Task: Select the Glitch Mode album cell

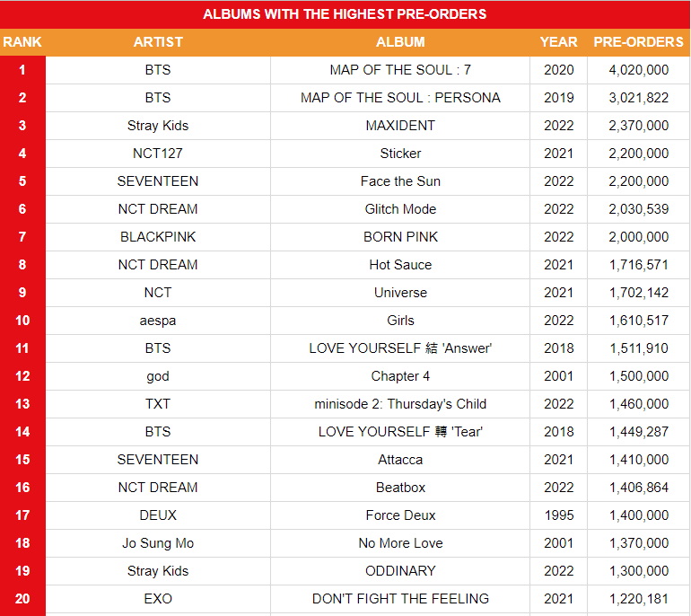Action: [x=400, y=209]
